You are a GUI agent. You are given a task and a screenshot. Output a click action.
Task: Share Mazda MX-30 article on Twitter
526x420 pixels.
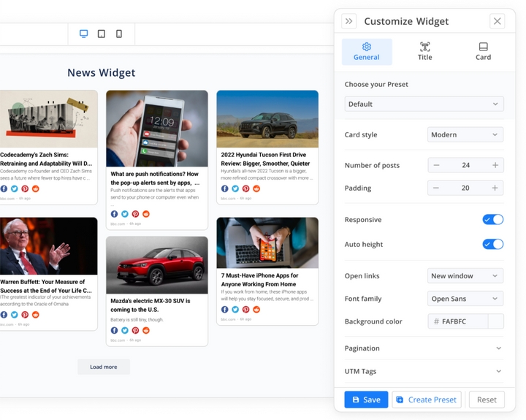(125, 330)
